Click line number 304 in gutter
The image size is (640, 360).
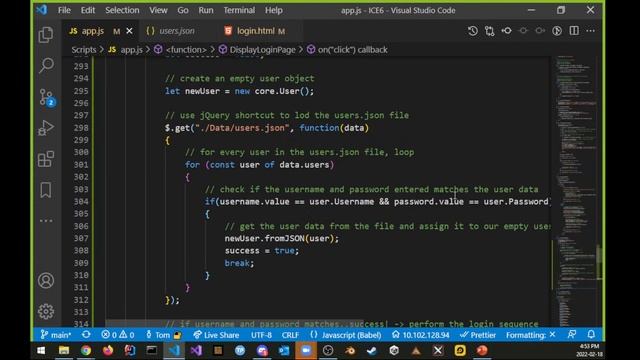(x=81, y=201)
